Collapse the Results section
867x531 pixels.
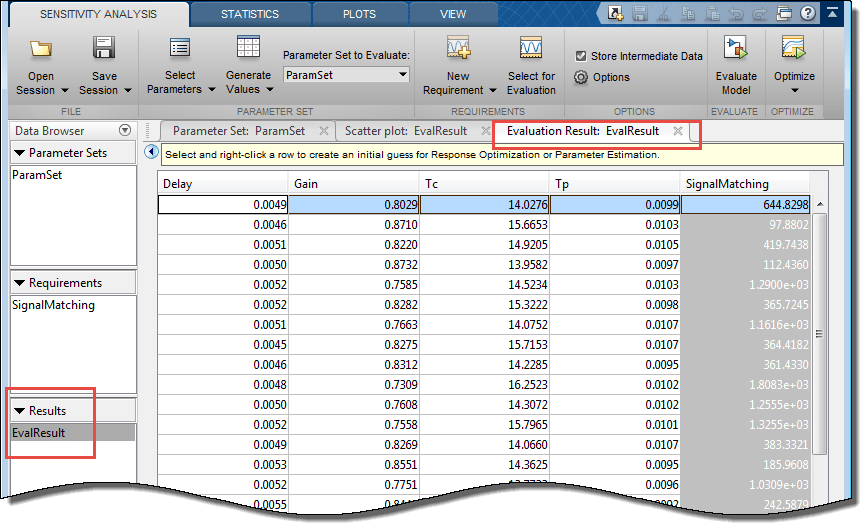point(19,410)
